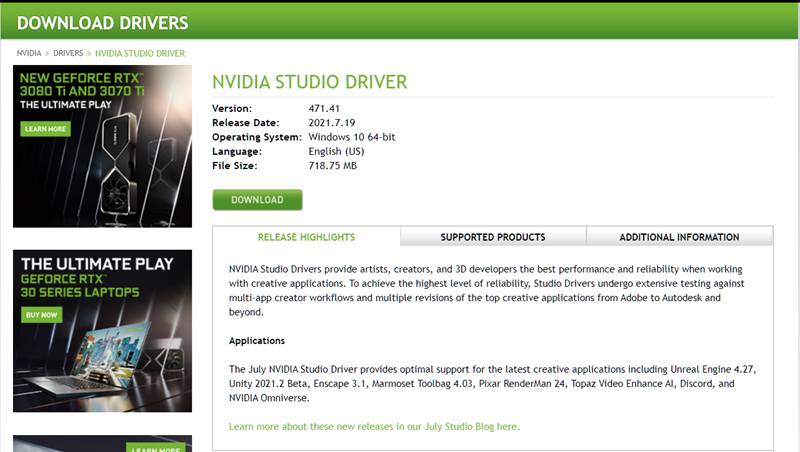Open the DRIVERS breadcrumb link
800x452 pixels.
[x=68, y=53]
